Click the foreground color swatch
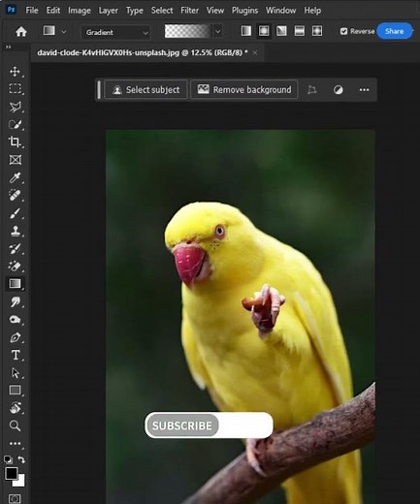Screen dimensions: 420x504 pyautogui.click(x=12, y=473)
